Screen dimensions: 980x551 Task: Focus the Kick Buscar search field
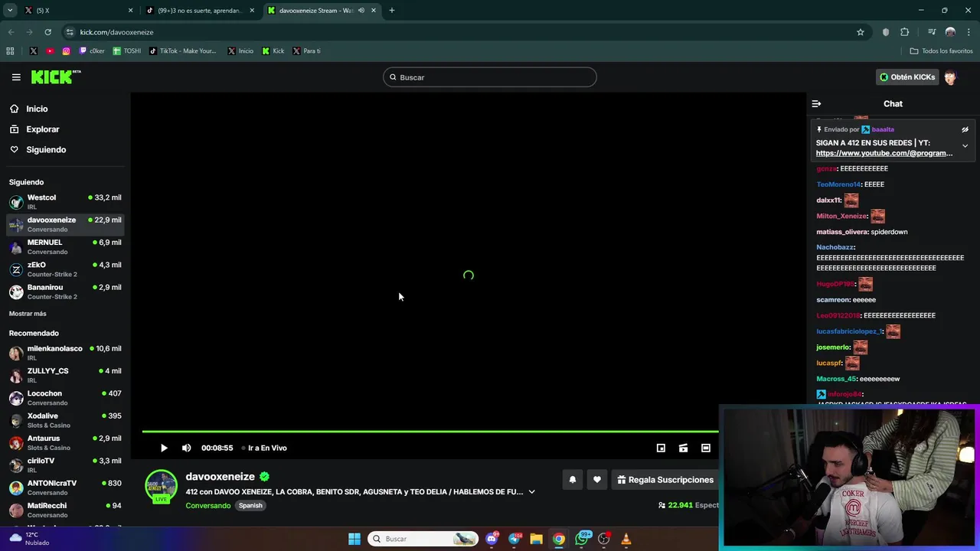point(490,77)
